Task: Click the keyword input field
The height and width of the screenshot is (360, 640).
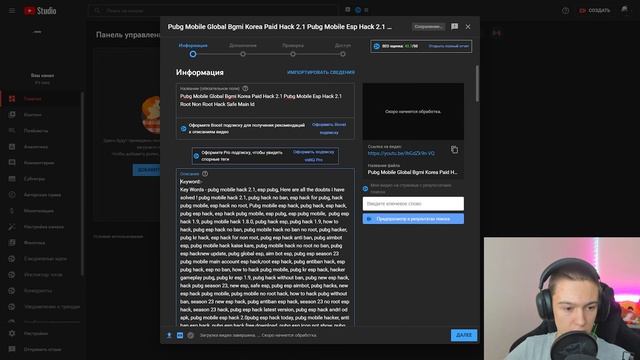Action: click(413, 203)
